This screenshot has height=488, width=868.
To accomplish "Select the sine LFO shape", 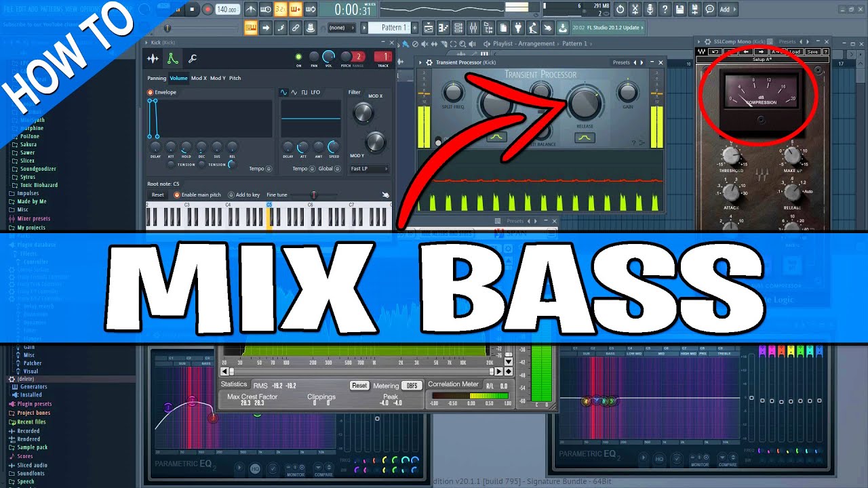I will [x=283, y=92].
